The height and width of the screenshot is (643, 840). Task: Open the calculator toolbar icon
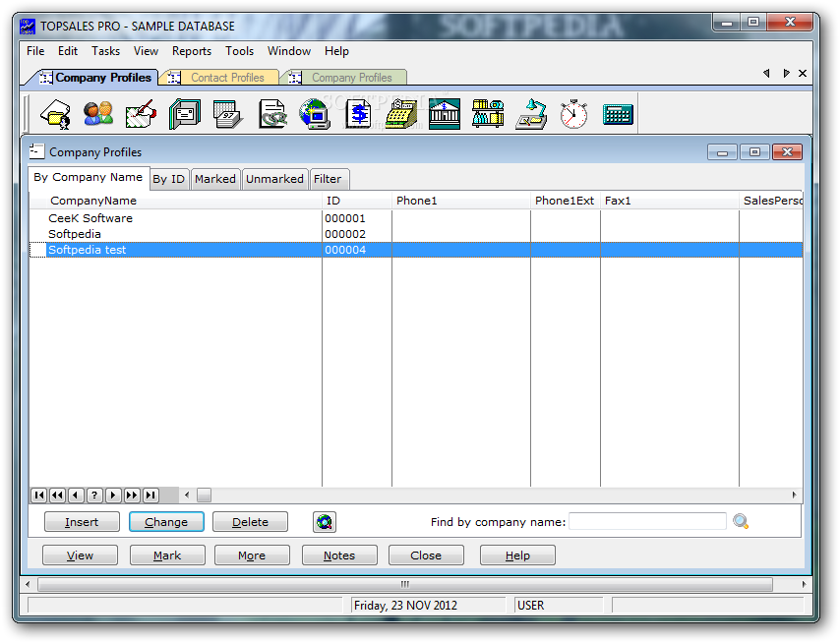tap(618, 115)
